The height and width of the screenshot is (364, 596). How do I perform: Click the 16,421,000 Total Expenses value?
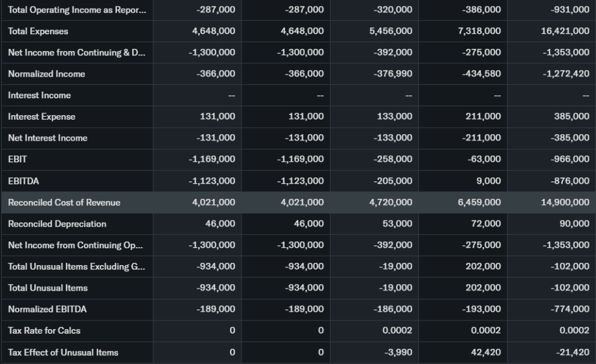(565, 31)
